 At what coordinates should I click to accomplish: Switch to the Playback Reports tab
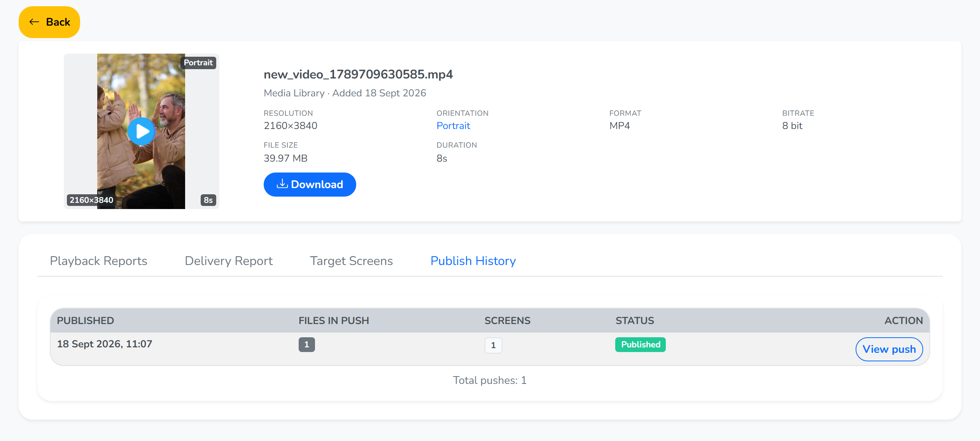pyautogui.click(x=98, y=261)
